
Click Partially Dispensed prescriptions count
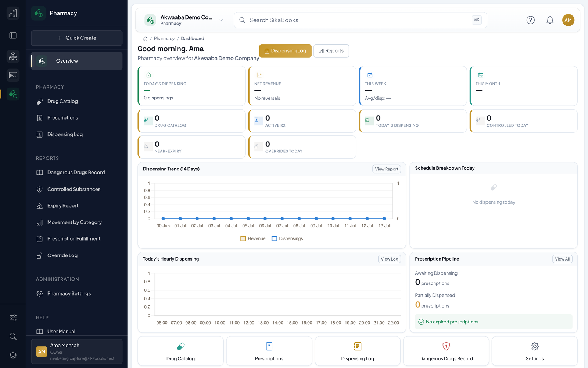432,305
